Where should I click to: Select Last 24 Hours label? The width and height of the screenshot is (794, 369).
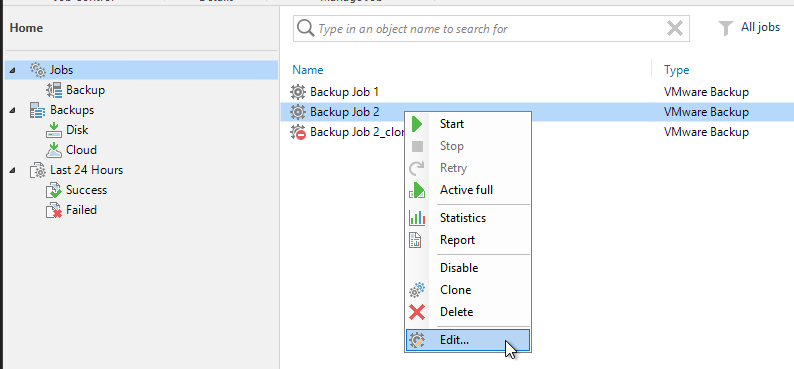point(87,170)
